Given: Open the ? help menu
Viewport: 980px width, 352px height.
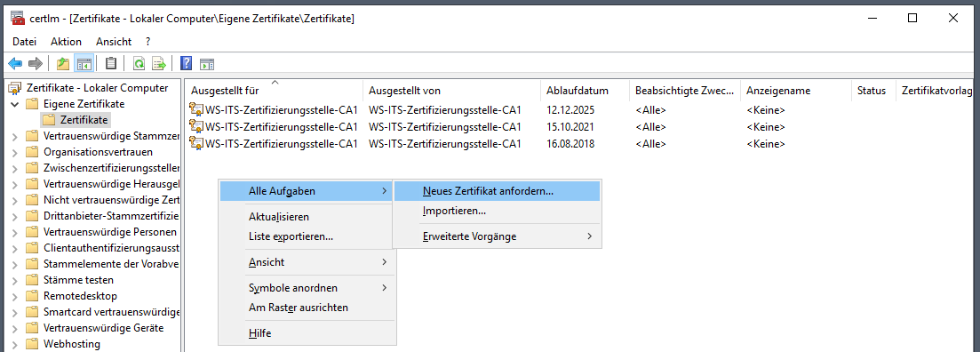Looking at the screenshot, I should tap(148, 42).
